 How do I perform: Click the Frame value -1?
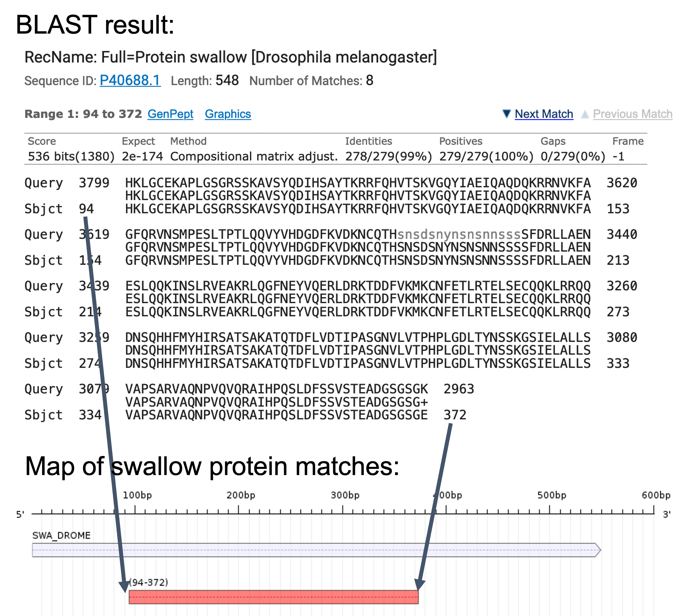coord(618,156)
